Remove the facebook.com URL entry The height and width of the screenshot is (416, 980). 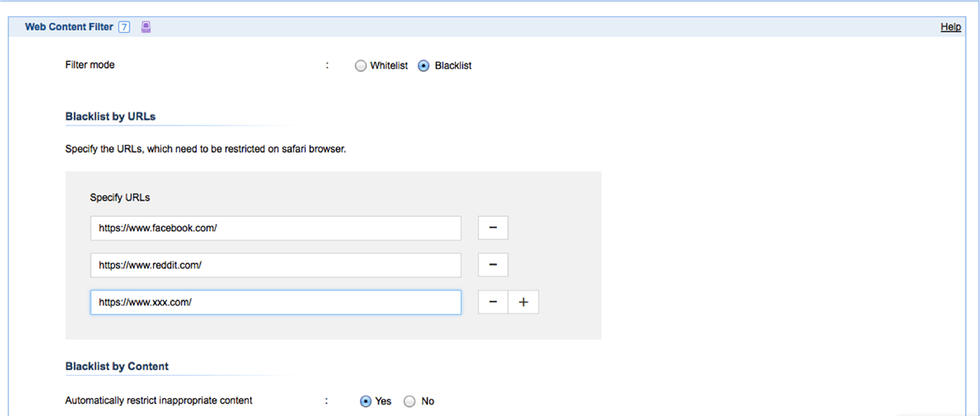[x=493, y=228]
